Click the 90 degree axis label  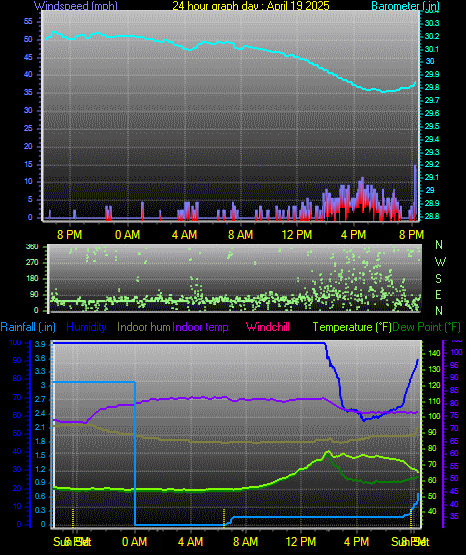(34, 294)
